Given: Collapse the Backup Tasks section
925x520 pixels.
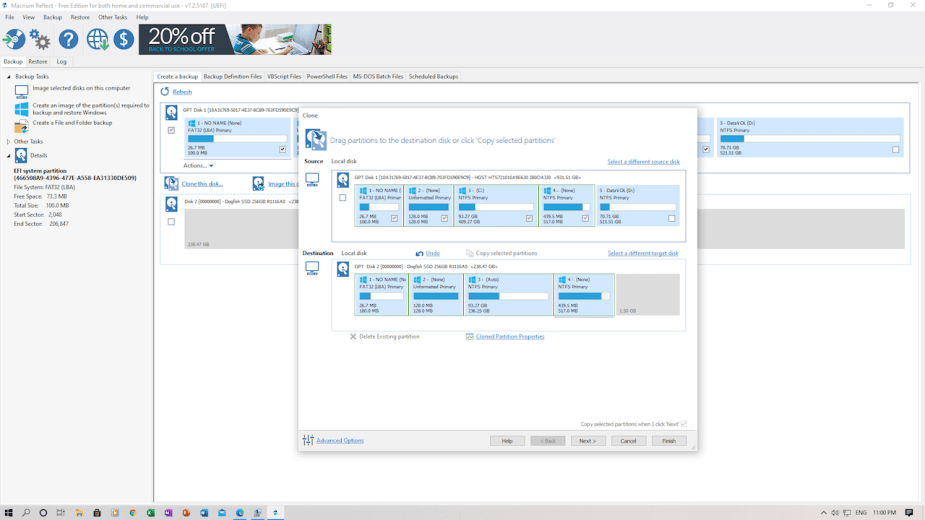Looking at the screenshot, I should point(9,76).
